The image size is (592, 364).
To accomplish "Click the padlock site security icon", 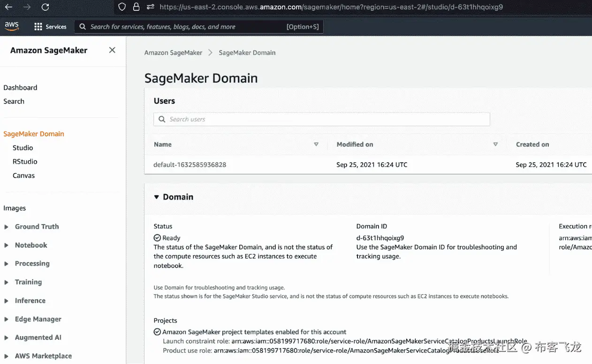I will point(136,7).
